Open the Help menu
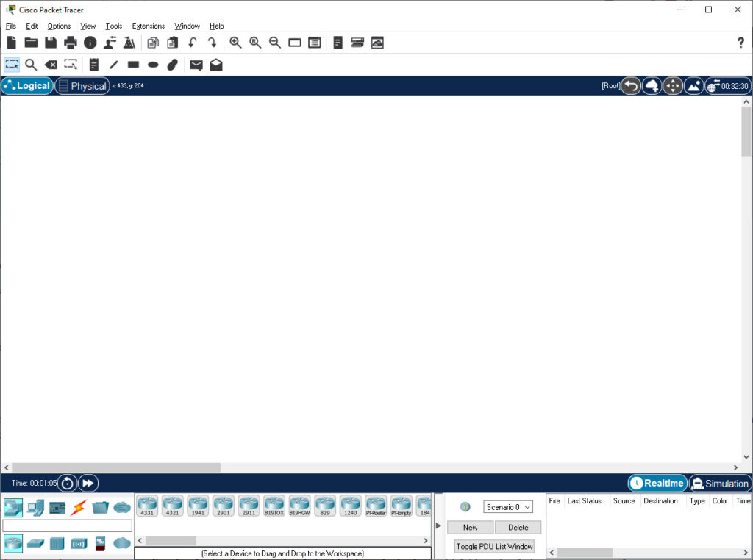This screenshot has width=753, height=560. coord(217,26)
